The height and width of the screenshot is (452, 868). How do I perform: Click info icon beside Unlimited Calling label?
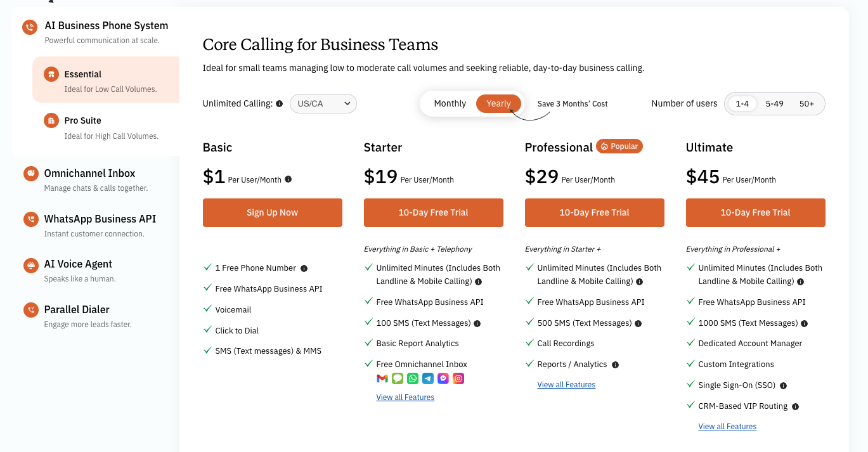coord(280,104)
